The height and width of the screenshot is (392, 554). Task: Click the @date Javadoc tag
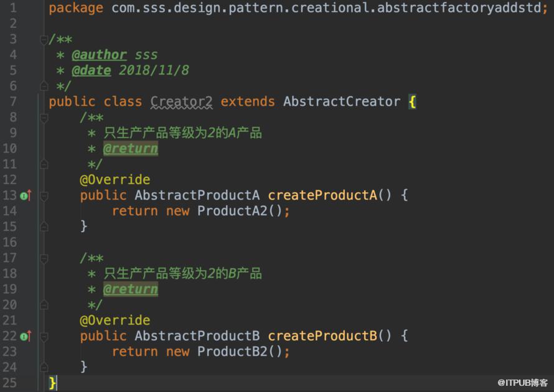pyautogui.click(x=91, y=70)
